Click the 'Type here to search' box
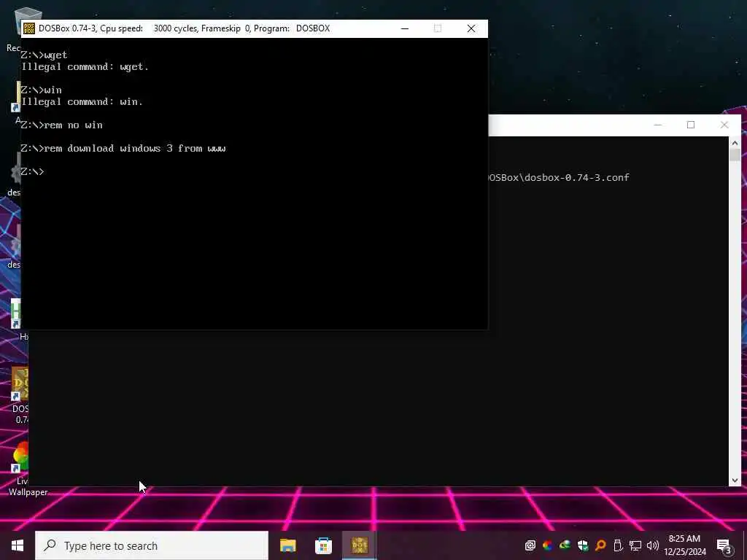This screenshot has height=560, width=747. click(152, 545)
